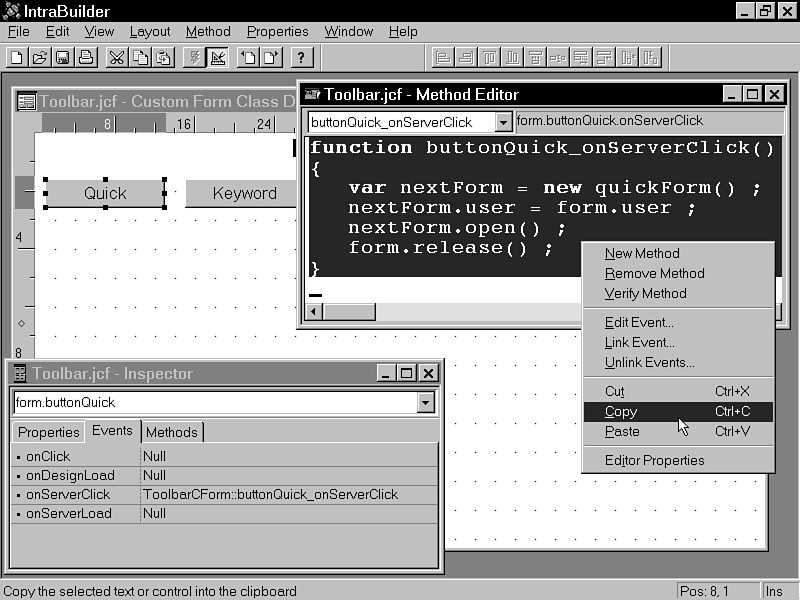
Task: Select the onClick event row
Action: coord(224,456)
